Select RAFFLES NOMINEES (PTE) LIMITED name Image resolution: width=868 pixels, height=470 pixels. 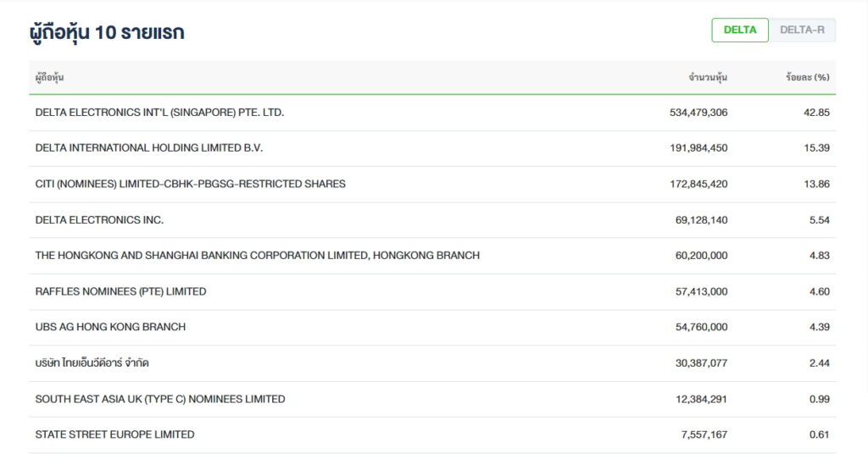click(120, 291)
